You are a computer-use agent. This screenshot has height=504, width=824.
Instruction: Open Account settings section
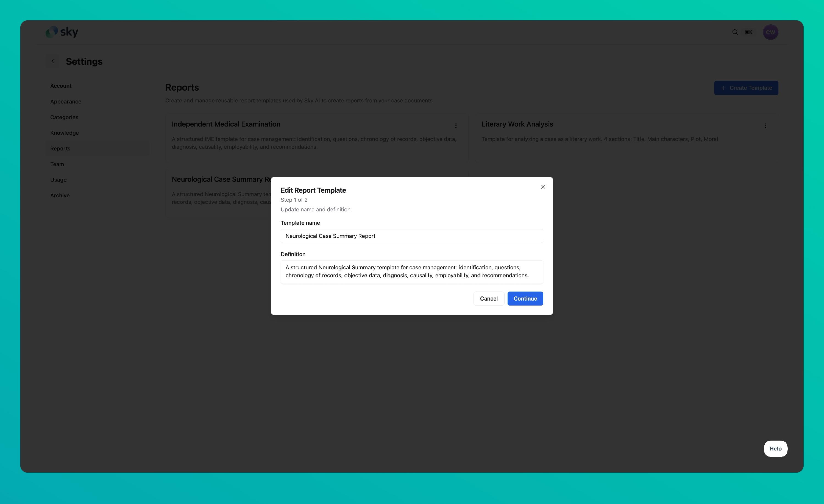coord(61,86)
